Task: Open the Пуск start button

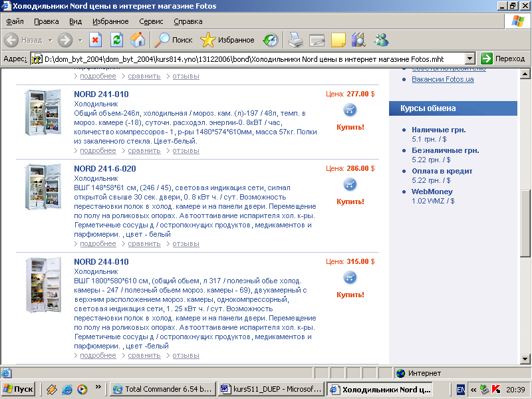Action: pyautogui.click(x=19, y=389)
